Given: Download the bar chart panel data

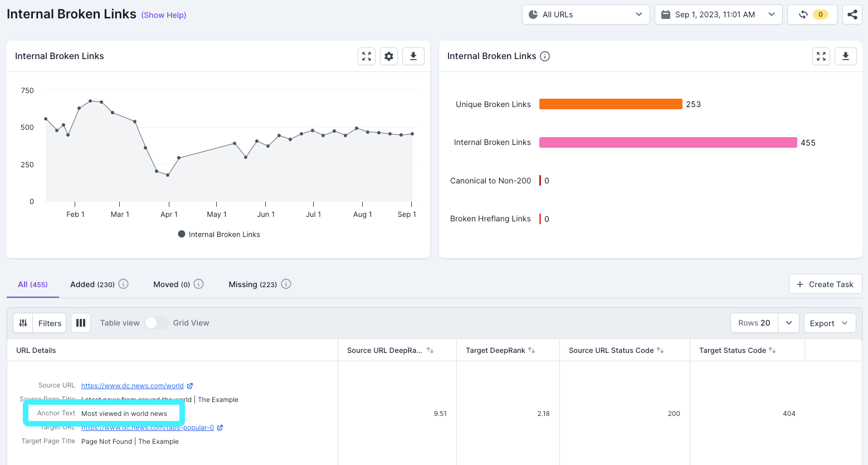Looking at the screenshot, I should [x=845, y=56].
